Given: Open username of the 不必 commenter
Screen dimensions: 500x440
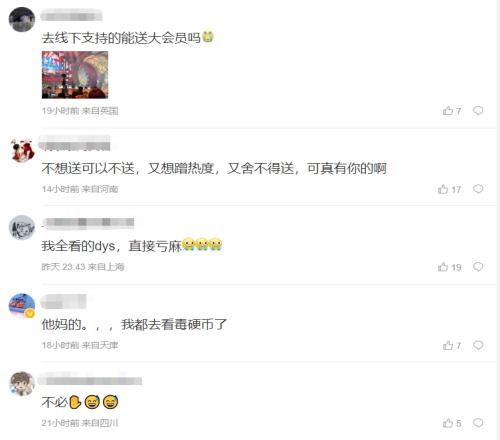Looking at the screenshot, I should [90, 381].
